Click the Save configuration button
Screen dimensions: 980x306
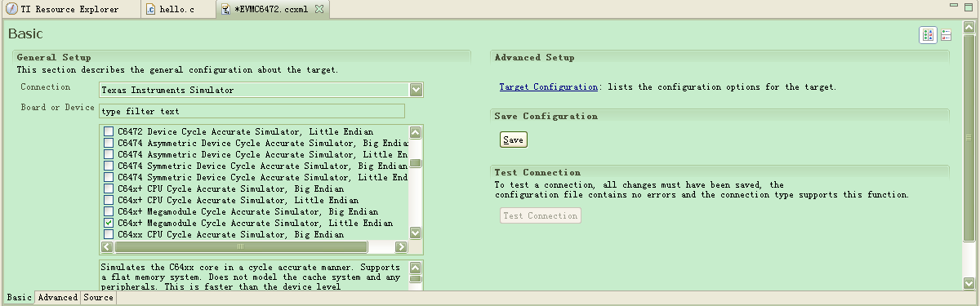coord(513,140)
